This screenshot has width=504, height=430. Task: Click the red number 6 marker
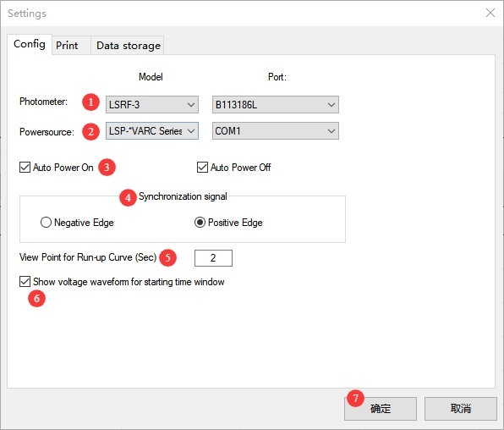[36, 298]
